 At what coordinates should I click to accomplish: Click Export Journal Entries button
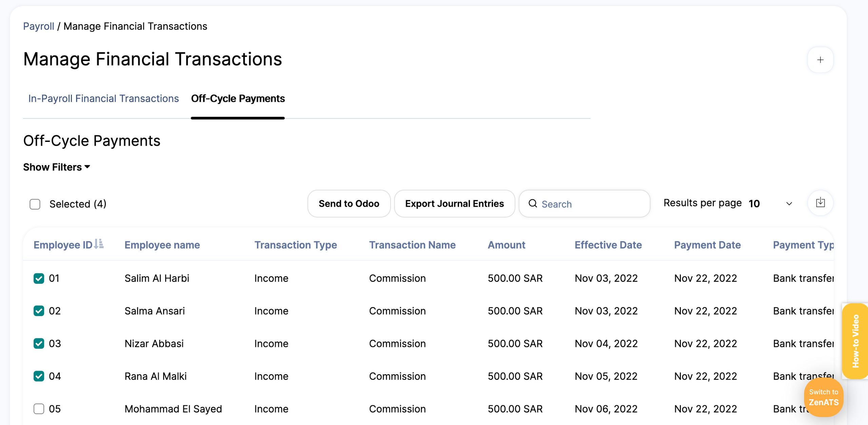tap(454, 204)
